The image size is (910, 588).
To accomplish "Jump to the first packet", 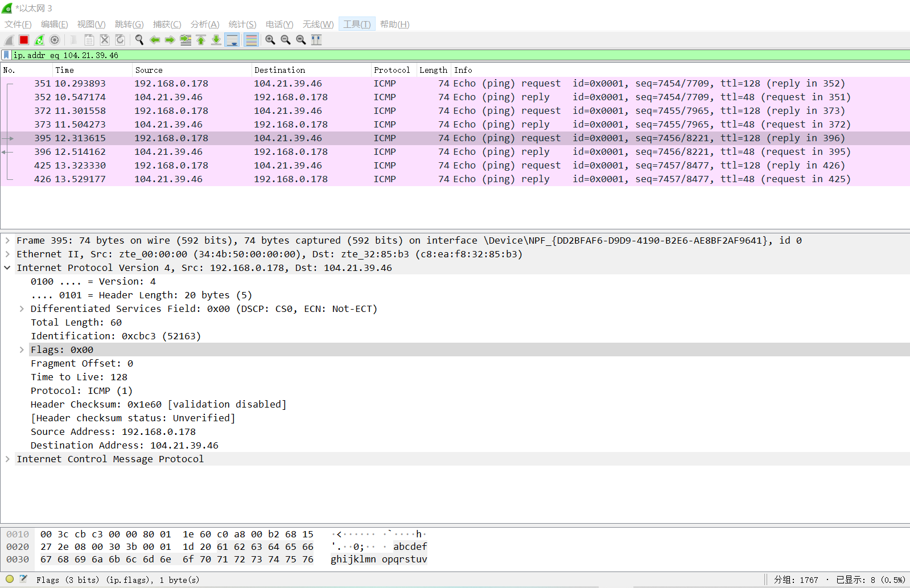I will pos(201,40).
